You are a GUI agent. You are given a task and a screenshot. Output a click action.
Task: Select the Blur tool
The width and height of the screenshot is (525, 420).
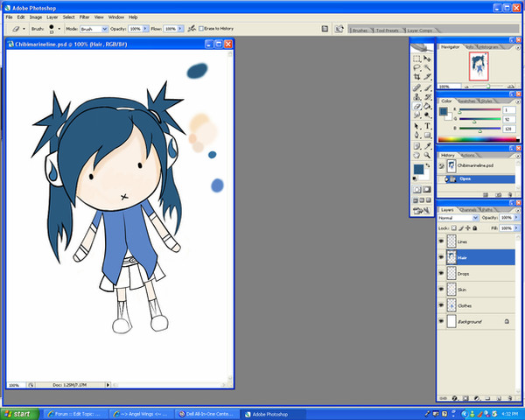[x=416, y=115]
